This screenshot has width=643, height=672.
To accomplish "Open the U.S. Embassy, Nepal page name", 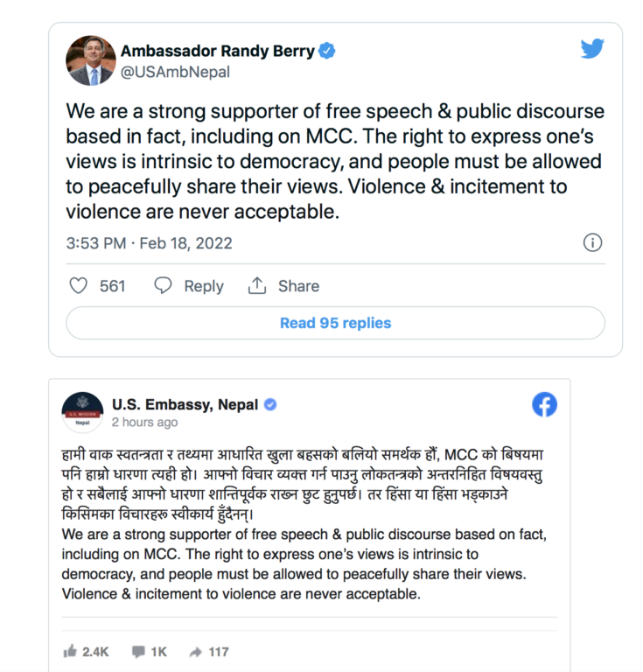I will tap(185, 404).
